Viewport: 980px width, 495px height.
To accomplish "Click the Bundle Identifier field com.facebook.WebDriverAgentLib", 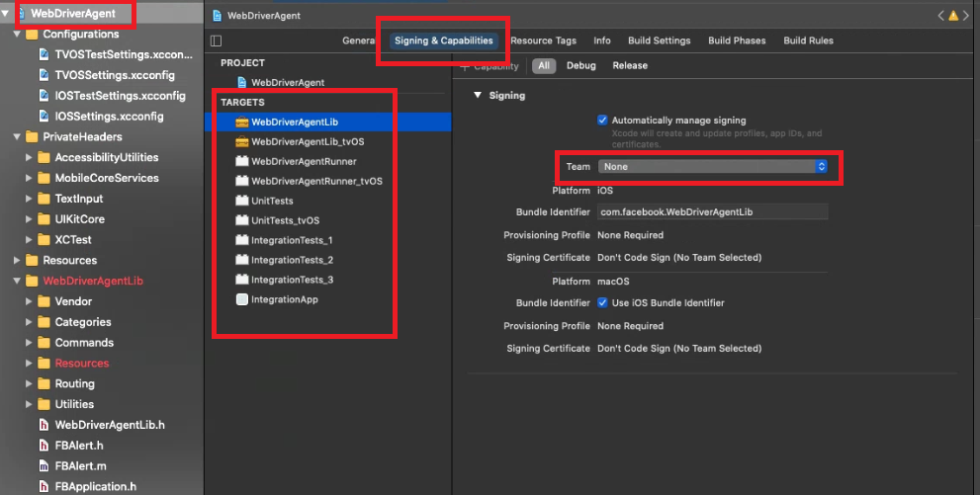I will [x=712, y=211].
